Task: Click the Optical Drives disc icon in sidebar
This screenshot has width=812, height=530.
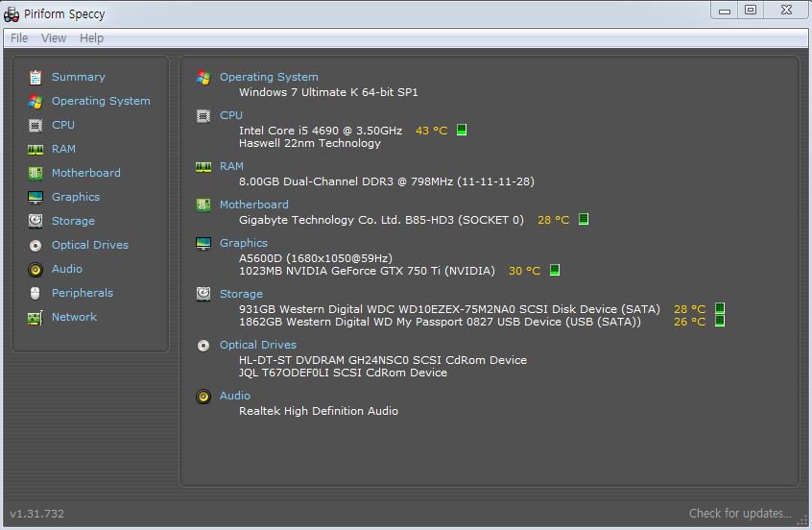Action: [36, 246]
